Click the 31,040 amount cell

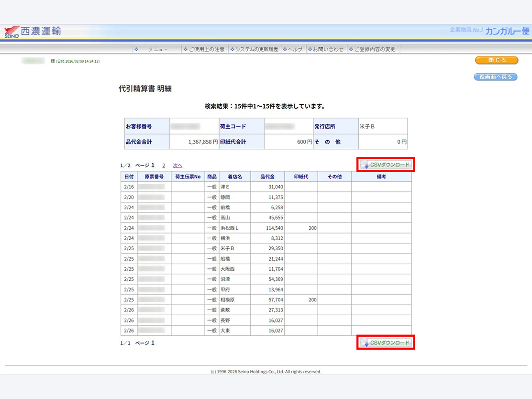coord(267,187)
